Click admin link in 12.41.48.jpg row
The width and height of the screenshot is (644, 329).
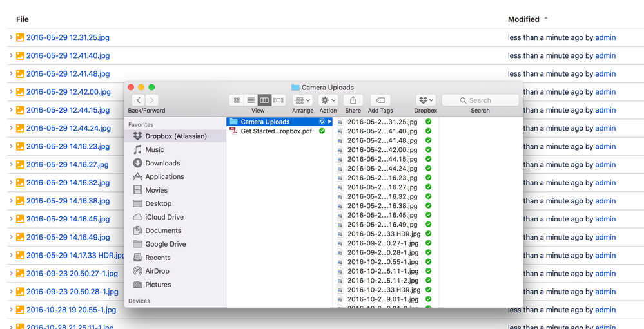605,74
